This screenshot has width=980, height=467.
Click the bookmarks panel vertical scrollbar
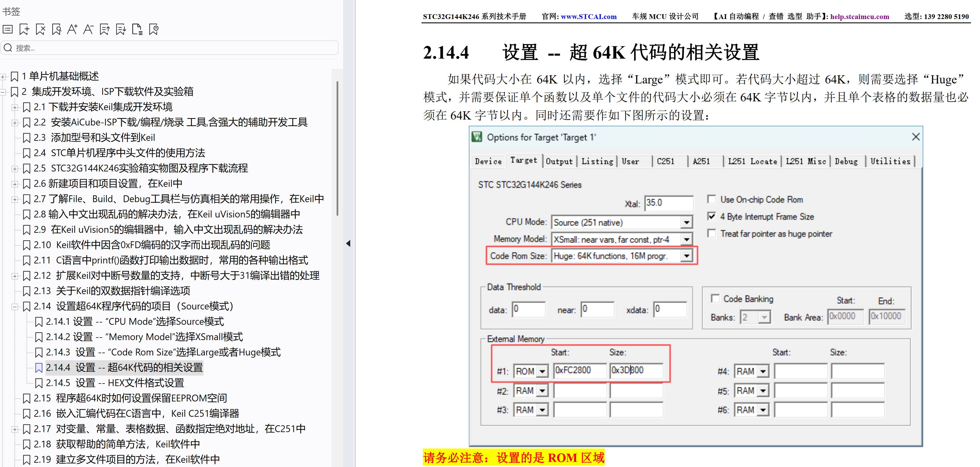coord(337,148)
